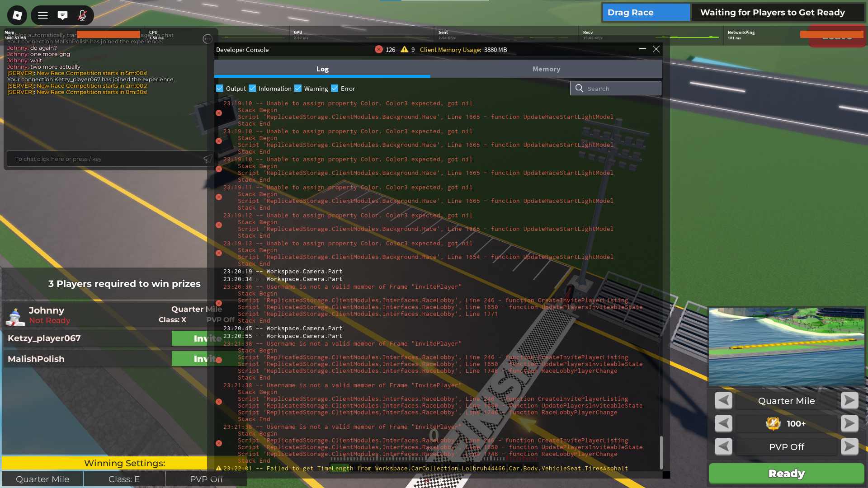Open the Roblox main menu logo
This screenshot has width=868, height=488.
(x=17, y=15)
